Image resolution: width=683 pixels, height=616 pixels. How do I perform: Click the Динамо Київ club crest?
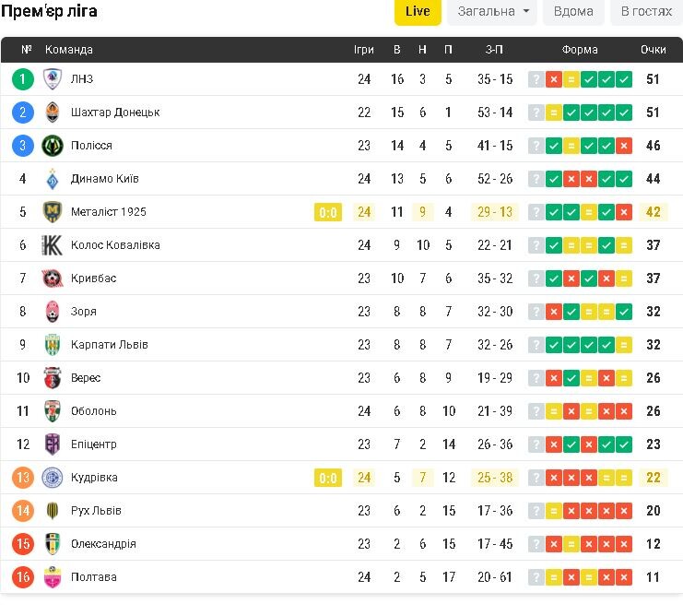tap(53, 179)
